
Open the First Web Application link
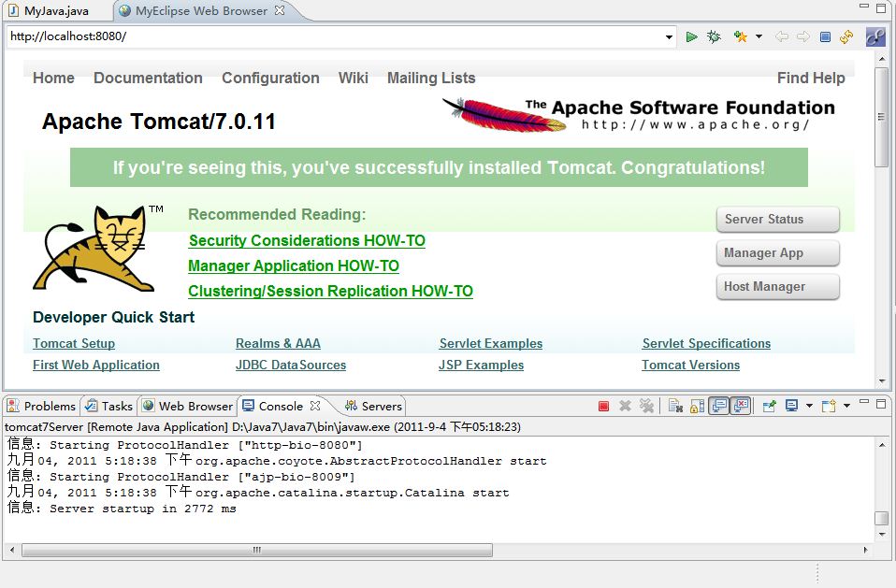point(96,366)
